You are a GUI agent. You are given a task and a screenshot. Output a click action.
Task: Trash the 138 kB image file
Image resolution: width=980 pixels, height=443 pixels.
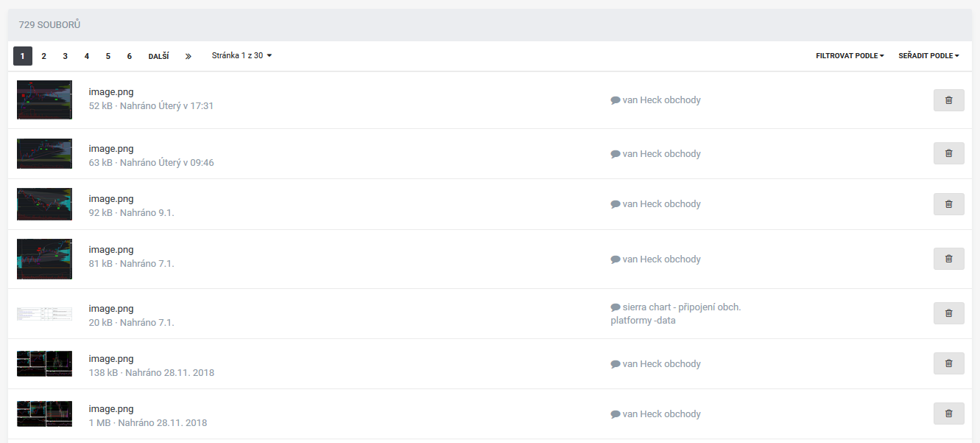pos(948,363)
